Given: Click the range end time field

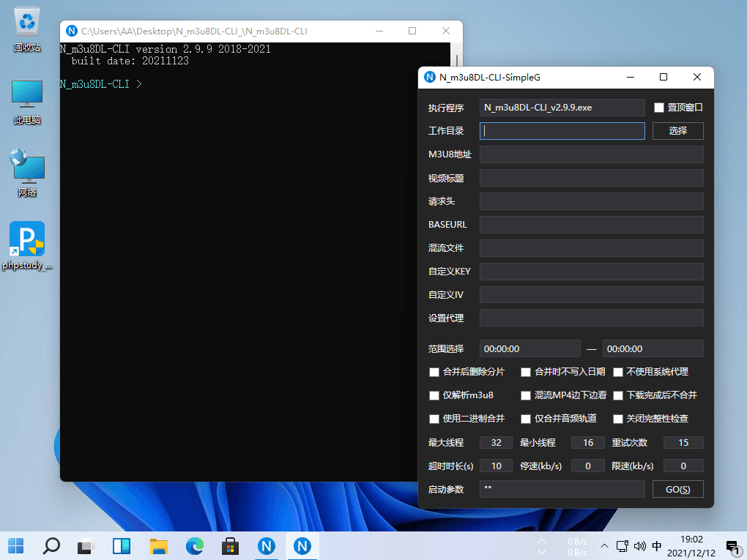Looking at the screenshot, I should tap(653, 348).
